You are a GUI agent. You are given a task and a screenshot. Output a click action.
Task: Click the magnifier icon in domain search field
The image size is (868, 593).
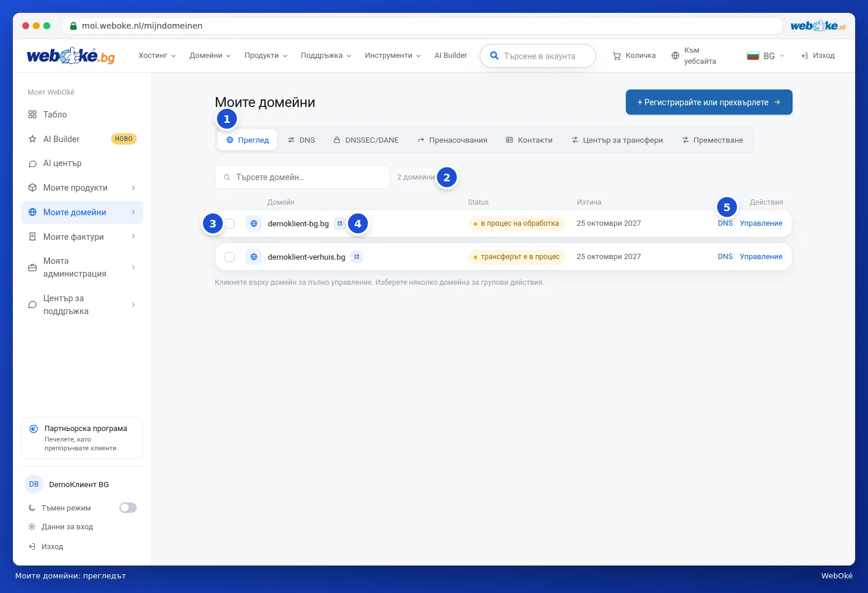coord(227,177)
